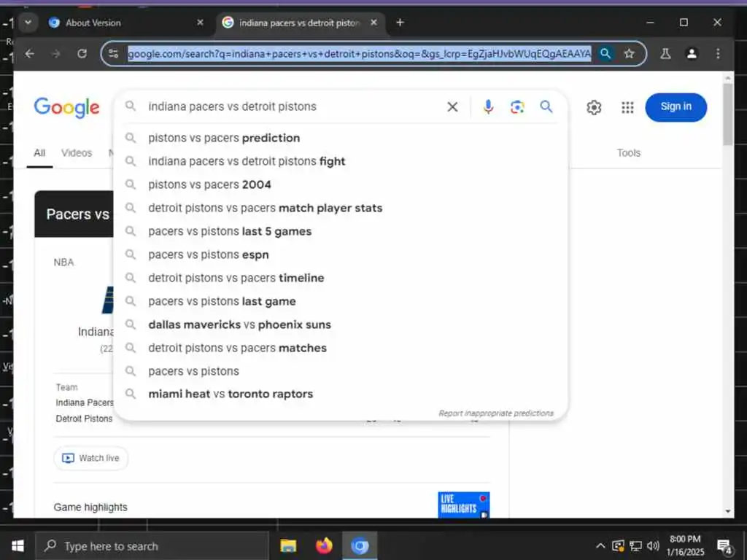Close the About Version tab

200,23
